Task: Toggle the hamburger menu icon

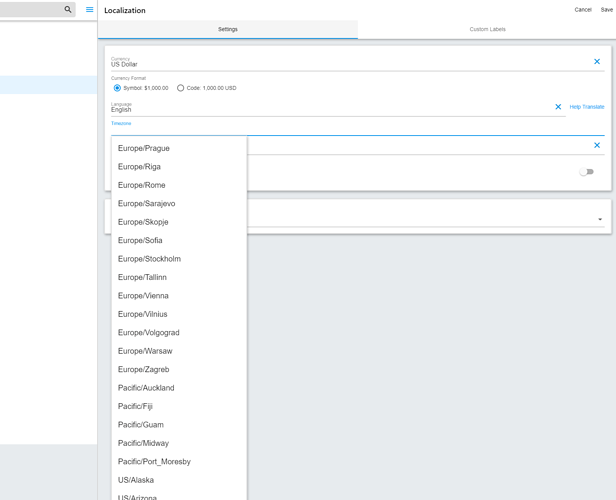Action: click(90, 9)
